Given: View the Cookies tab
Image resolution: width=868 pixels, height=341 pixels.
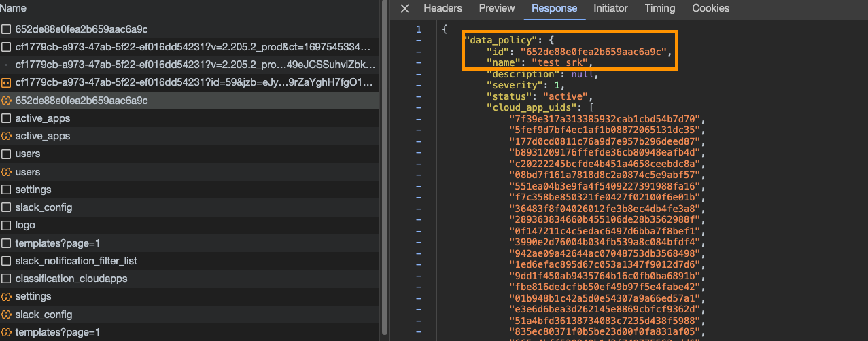Looking at the screenshot, I should click(710, 9).
